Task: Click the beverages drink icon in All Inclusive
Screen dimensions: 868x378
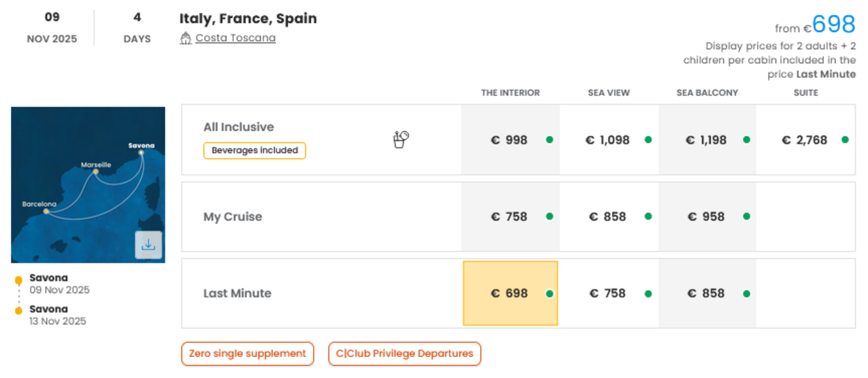Action: [400, 139]
